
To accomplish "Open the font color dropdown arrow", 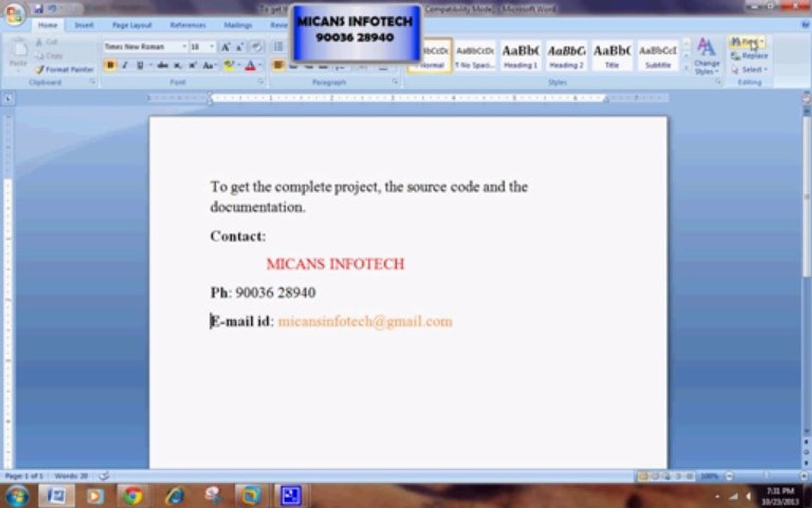I will tap(259, 66).
